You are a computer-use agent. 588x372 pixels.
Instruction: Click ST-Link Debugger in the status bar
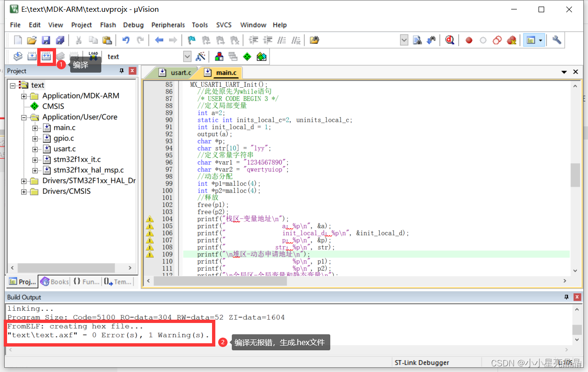[422, 363]
